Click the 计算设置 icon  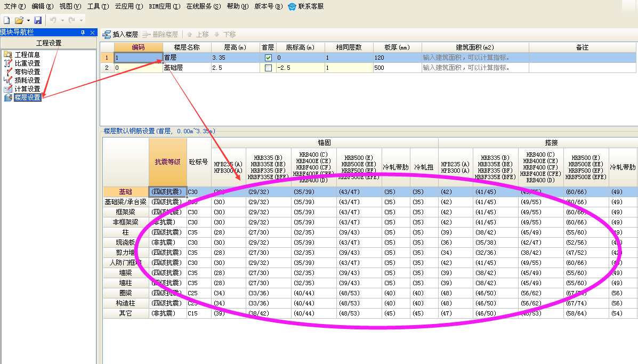[8, 88]
